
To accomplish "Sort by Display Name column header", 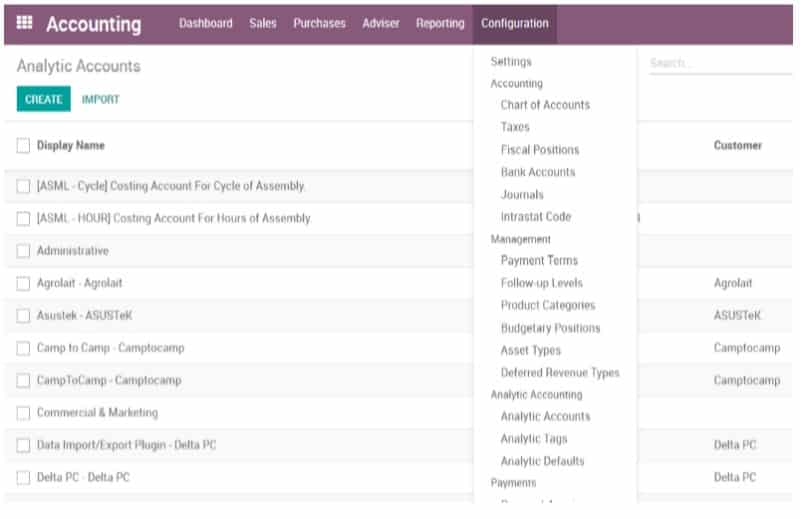I will pos(71,146).
